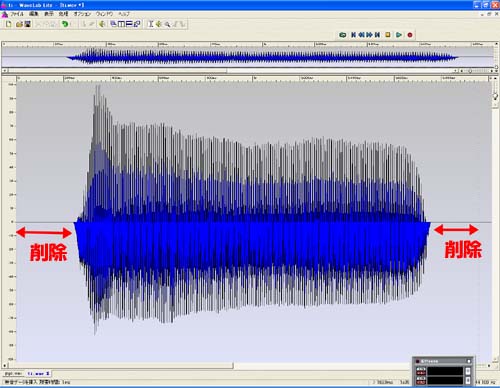Click the overview horizontal zoom slider
500x388 pixels.
[476, 71]
